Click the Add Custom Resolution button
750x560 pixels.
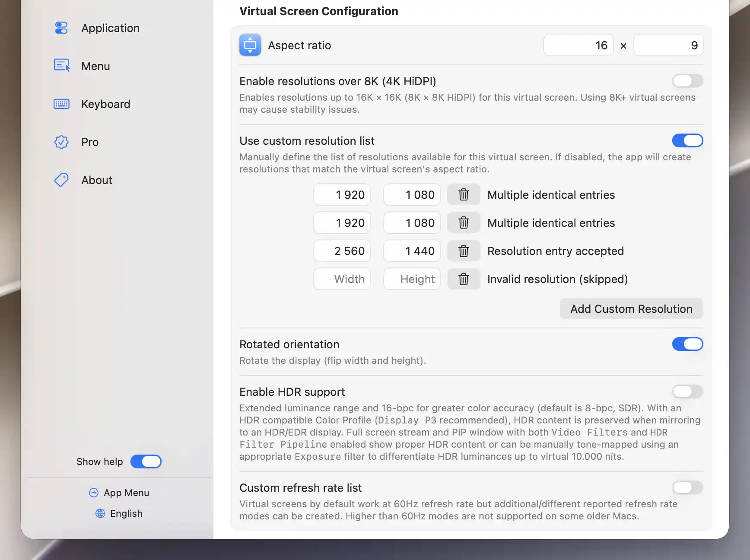coord(631,309)
